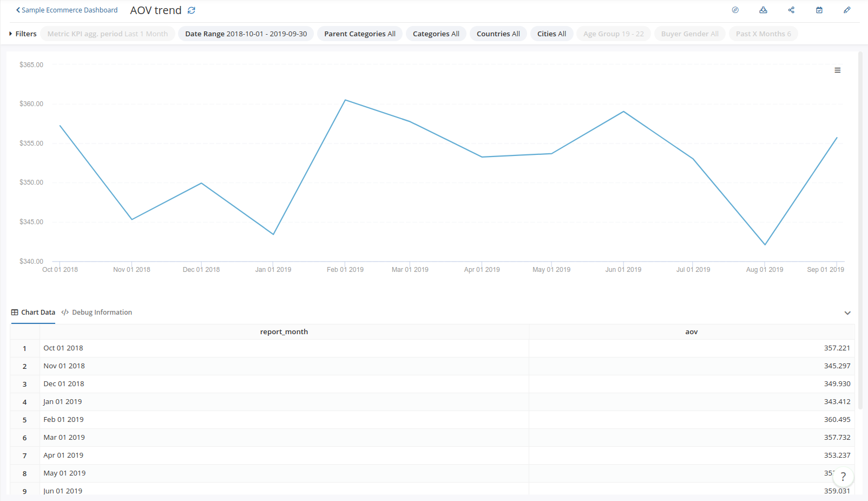The height and width of the screenshot is (501, 868).
Task: Click the report_month column header
Action: [284, 332]
